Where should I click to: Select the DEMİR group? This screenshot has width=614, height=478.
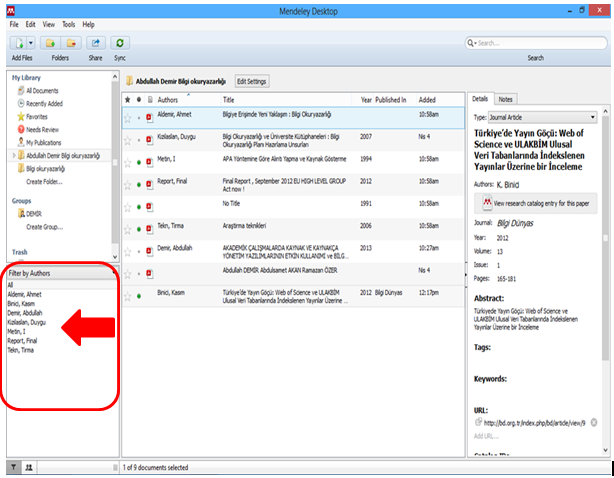pos(34,214)
